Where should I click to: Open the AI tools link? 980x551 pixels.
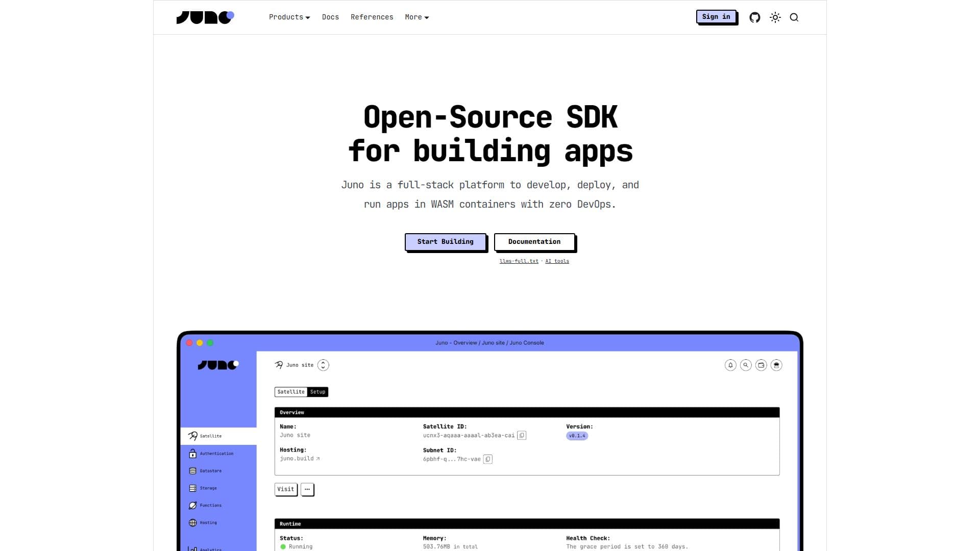[557, 261]
